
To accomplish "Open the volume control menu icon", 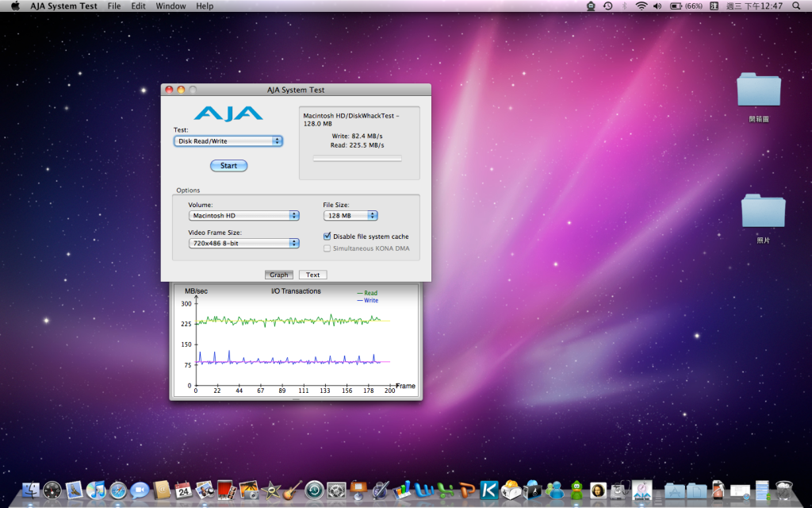I will pos(657,6).
